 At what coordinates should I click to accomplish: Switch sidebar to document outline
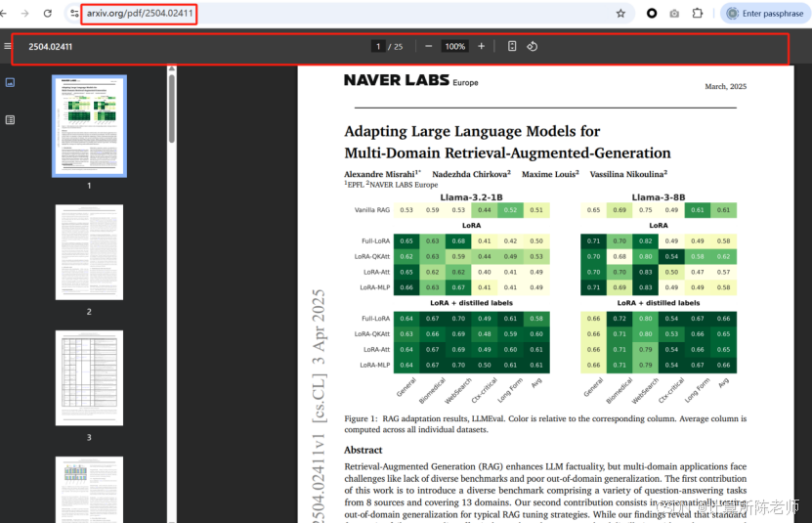tap(10, 119)
